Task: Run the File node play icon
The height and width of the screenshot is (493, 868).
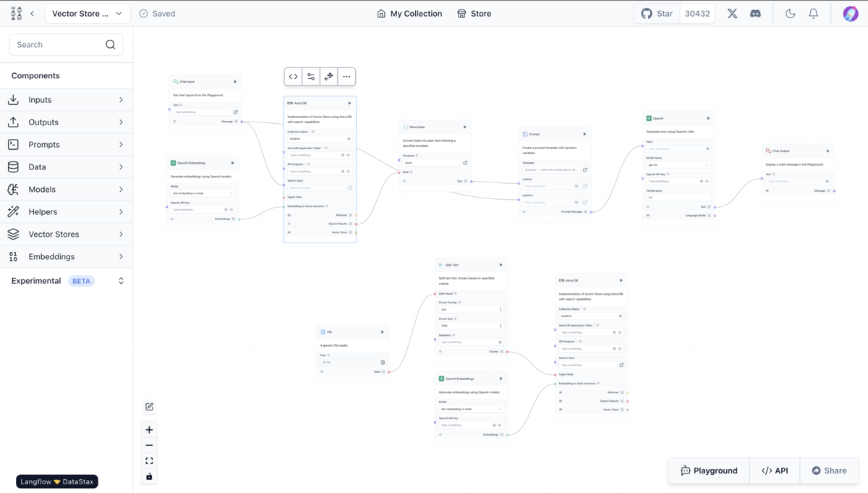Action: (383, 332)
